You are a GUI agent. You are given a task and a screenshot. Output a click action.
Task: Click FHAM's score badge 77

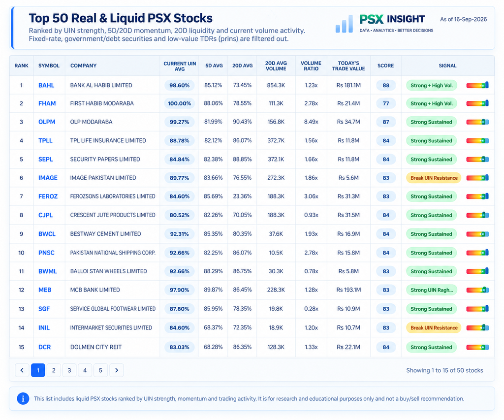click(x=386, y=103)
